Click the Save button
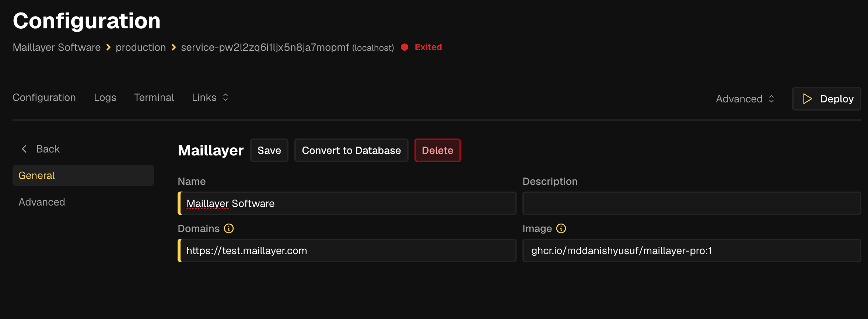Viewport: 868px width, 319px height. click(269, 150)
